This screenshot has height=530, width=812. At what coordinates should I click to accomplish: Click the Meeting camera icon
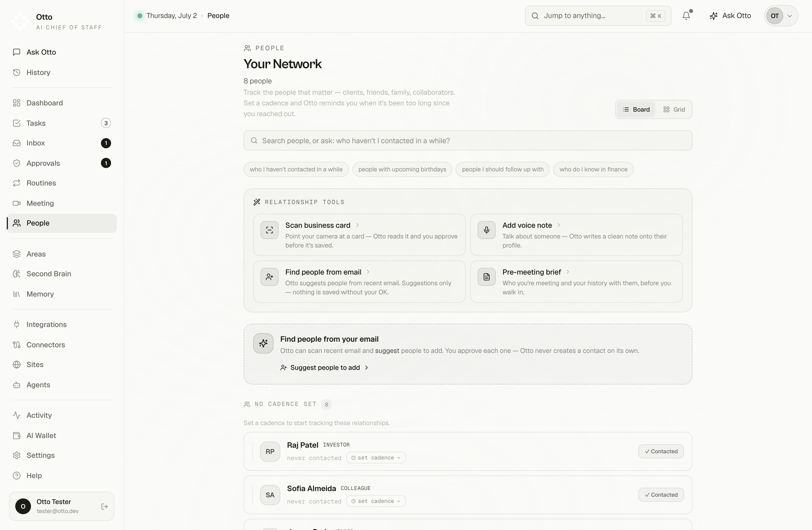click(17, 203)
